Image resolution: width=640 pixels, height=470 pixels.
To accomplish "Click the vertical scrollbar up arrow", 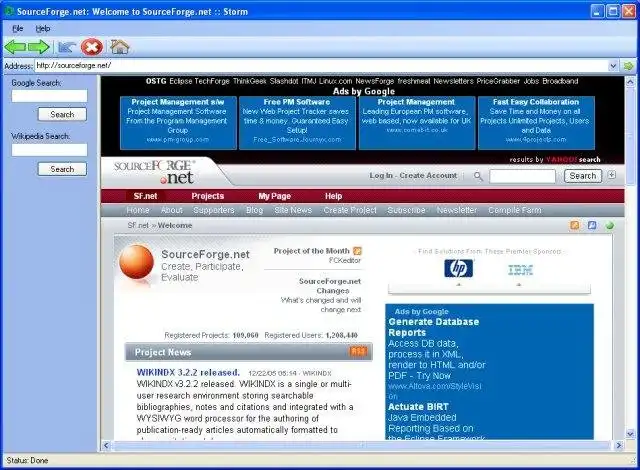I will coord(630,82).
